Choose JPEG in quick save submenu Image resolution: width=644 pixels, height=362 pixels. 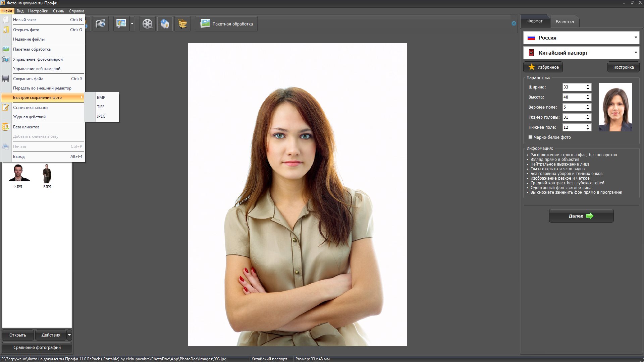(x=101, y=116)
